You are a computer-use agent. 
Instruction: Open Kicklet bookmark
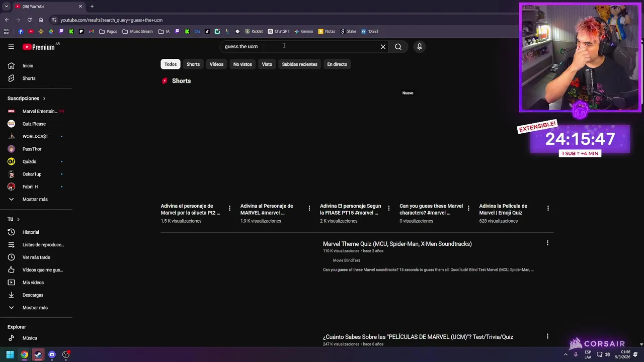tap(254, 31)
